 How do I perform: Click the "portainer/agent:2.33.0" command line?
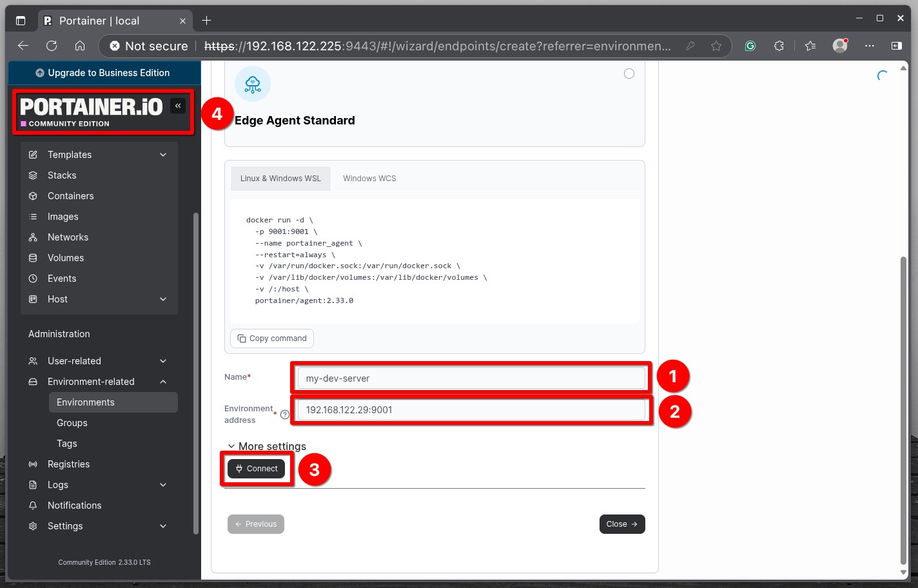(x=304, y=300)
